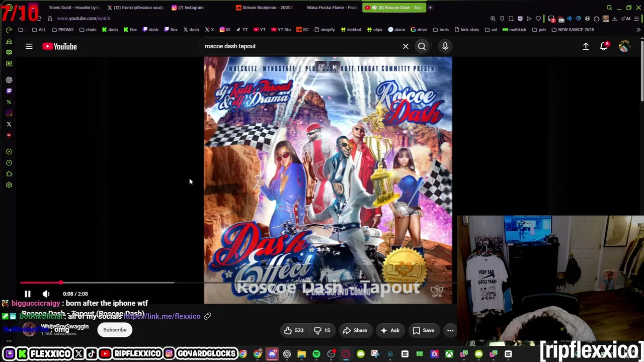Open the shopify bookmarks folder

(x=324, y=30)
